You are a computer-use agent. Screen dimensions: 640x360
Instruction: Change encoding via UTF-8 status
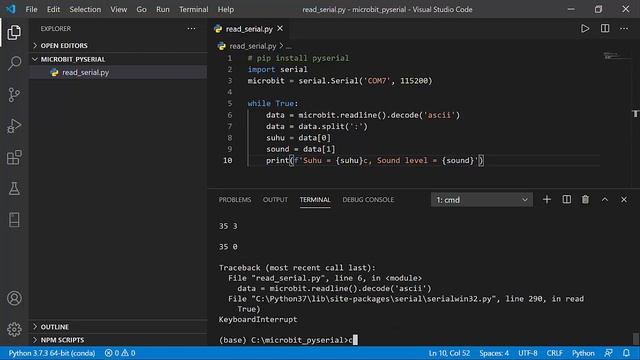coord(528,353)
